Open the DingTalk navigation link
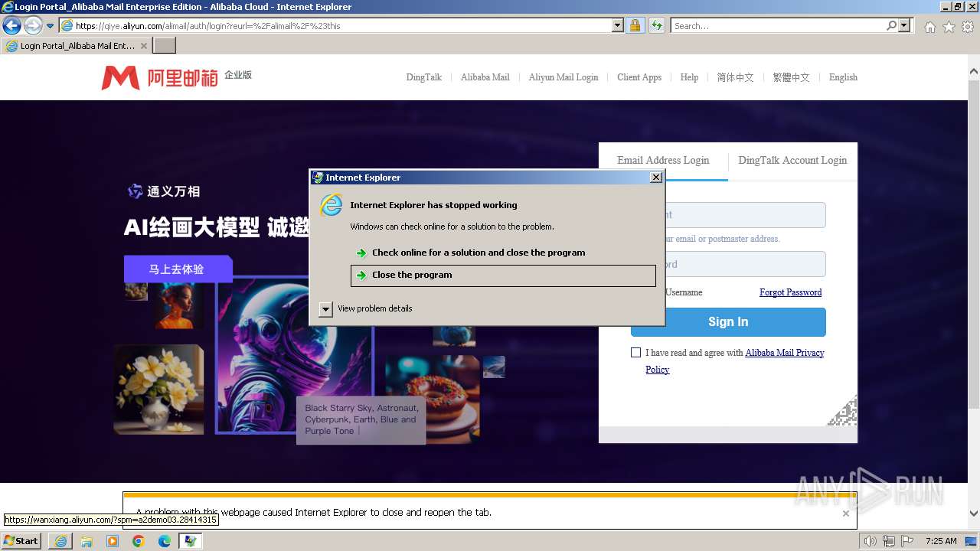This screenshot has height=551, width=980. coord(424,77)
